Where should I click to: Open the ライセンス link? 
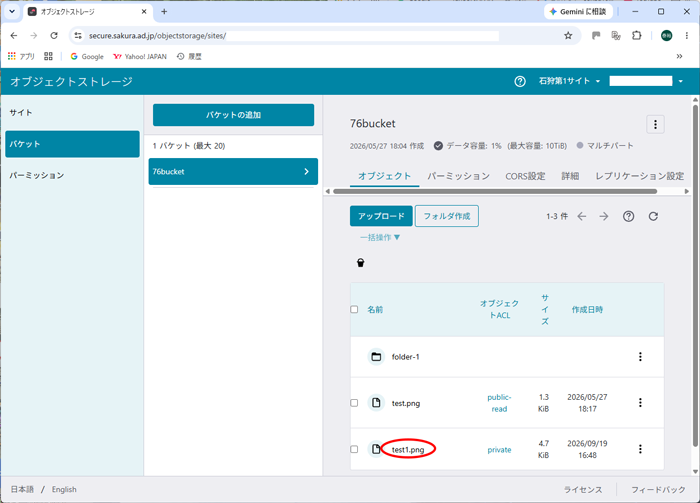coord(583,490)
